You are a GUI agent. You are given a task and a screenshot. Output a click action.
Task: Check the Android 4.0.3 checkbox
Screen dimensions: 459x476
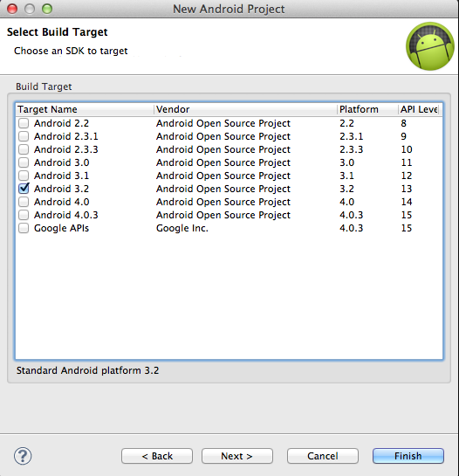pos(24,215)
